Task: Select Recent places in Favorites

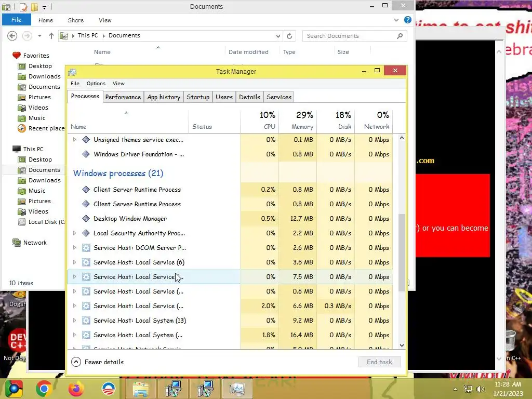Action: (41, 128)
